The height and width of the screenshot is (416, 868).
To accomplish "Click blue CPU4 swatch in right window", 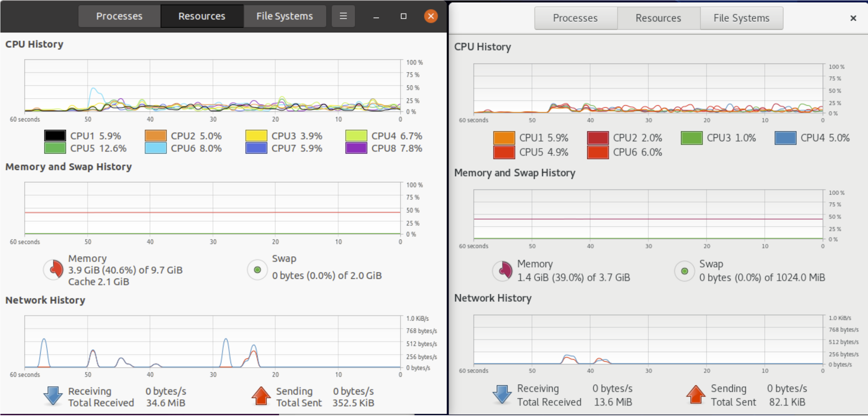I will point(785,138).
